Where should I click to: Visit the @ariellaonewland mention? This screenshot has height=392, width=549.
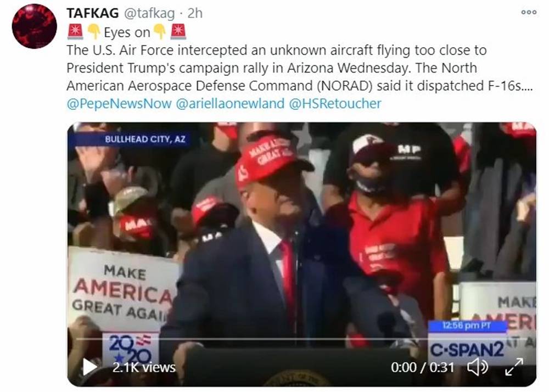click(x=230, y=104)
